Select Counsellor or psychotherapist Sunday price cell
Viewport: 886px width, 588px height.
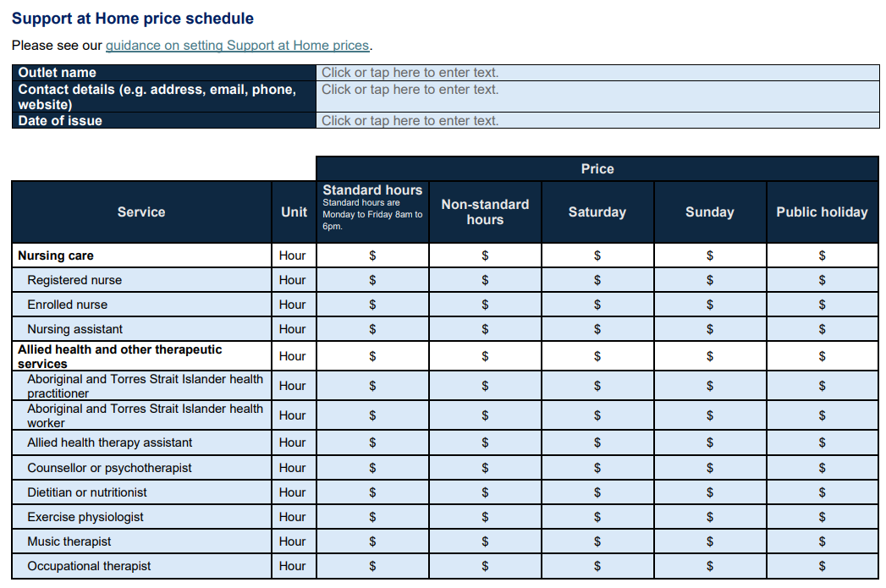click(x=710, y=468)
